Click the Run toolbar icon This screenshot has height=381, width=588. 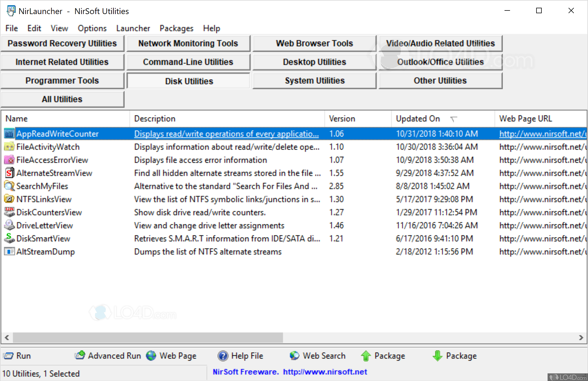point(9,356)
